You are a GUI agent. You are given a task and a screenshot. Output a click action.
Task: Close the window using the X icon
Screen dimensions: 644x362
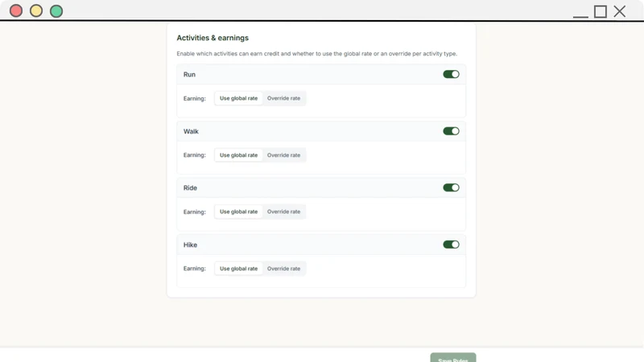tap(620, 11)
